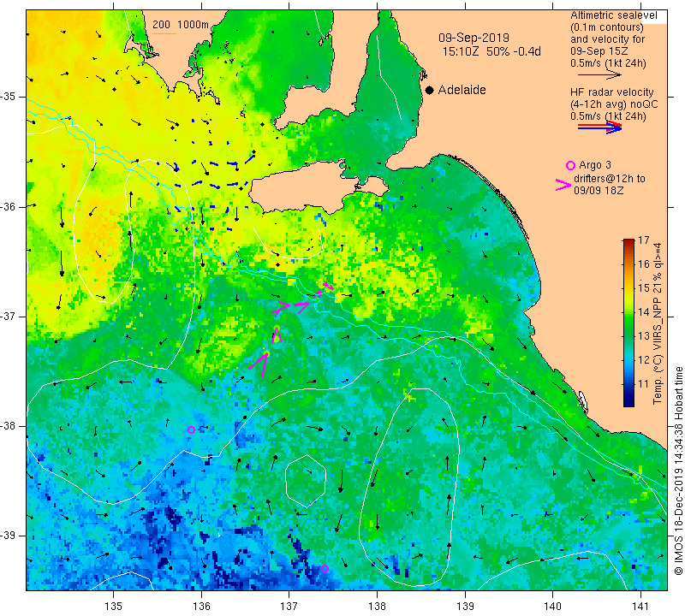Screen dimensions: 685x616
Task: Click the '140' longitude axis label
Action: [553, 607]
